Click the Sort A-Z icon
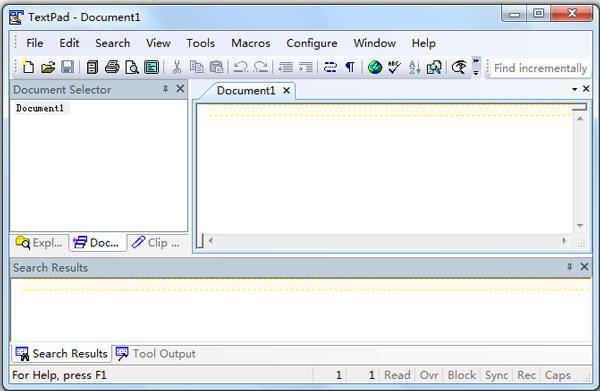 [414, 67]
